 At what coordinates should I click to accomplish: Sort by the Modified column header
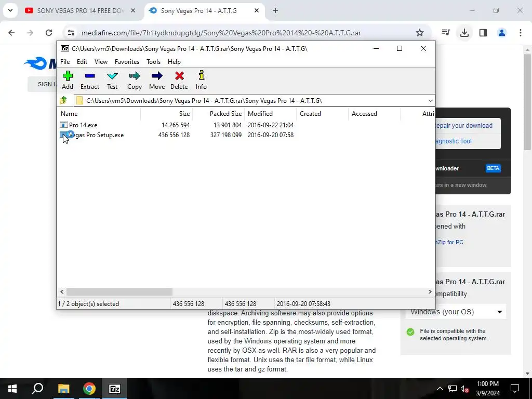[x=270, y=114]
